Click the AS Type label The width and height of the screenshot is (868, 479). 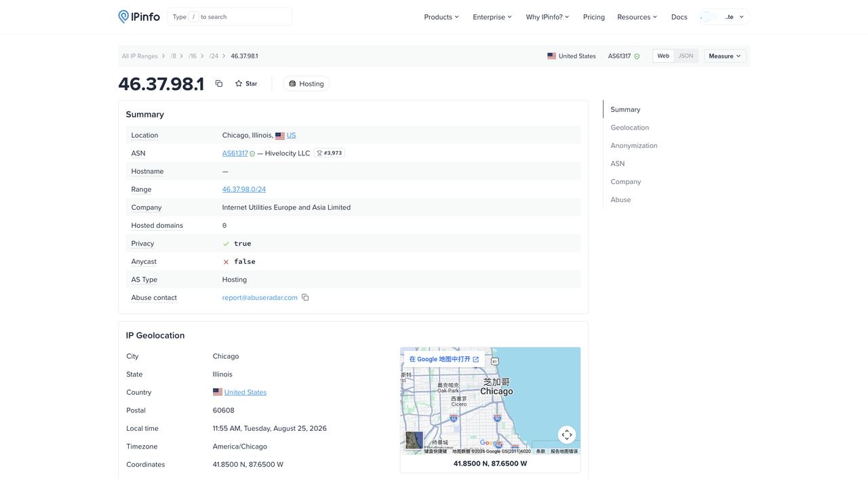click(144, 280)
